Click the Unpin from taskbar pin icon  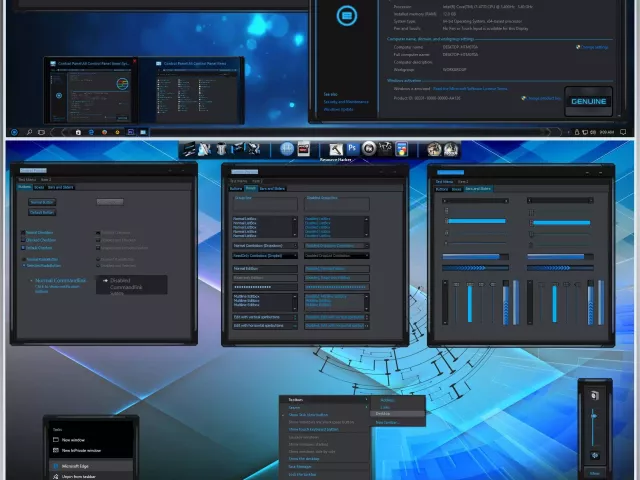(56, 476)
